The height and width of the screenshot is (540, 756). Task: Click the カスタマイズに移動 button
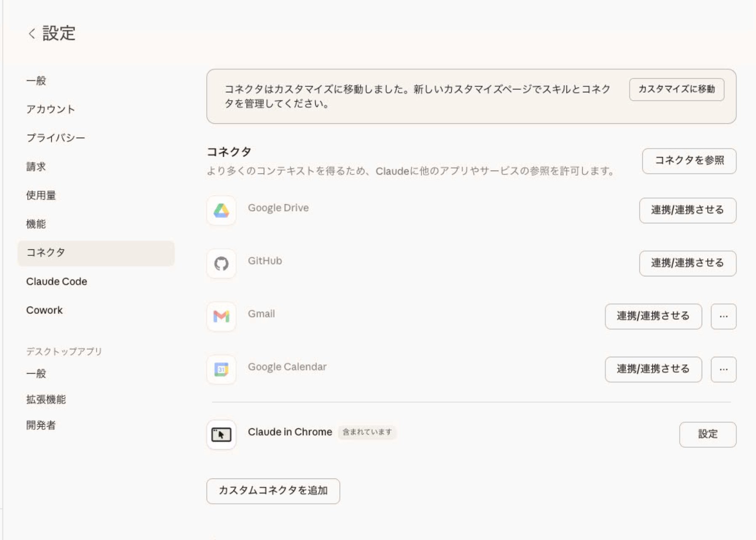[x=676, y=89]
